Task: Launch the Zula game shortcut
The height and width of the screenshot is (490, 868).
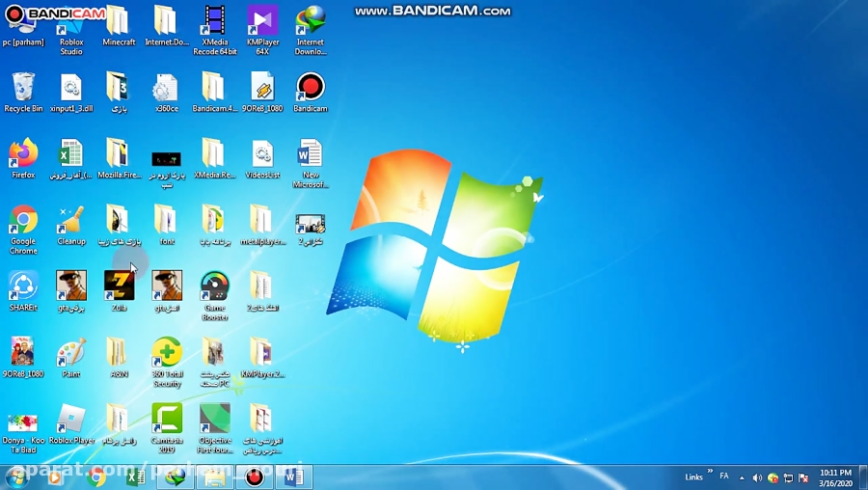Action: 119,291
